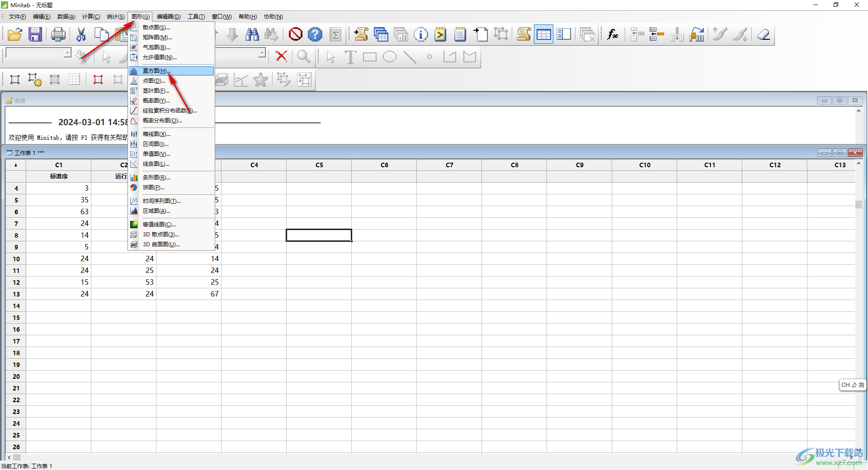Click the C10 column header

pyautogui.click(x=645, y=165)
